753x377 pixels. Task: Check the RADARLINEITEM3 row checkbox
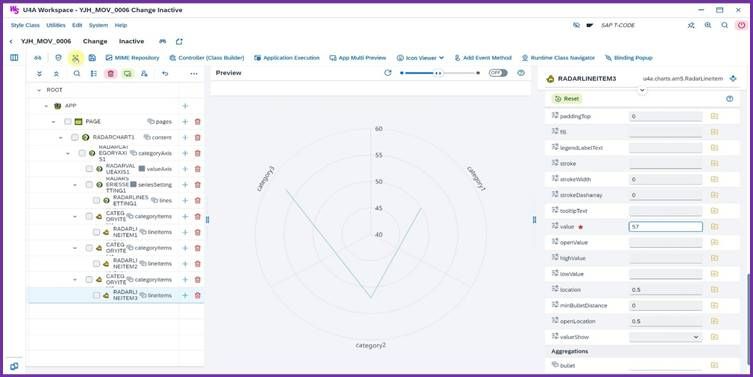(96, 295)
